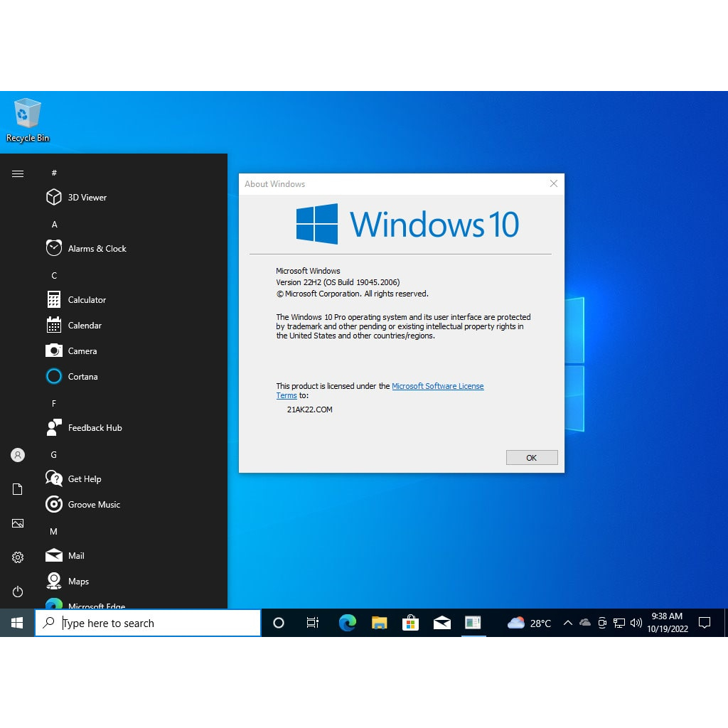Select Maps in the app list
Image resolution: width=728 pixels, height=728 pixels.
tap(78, 582)
